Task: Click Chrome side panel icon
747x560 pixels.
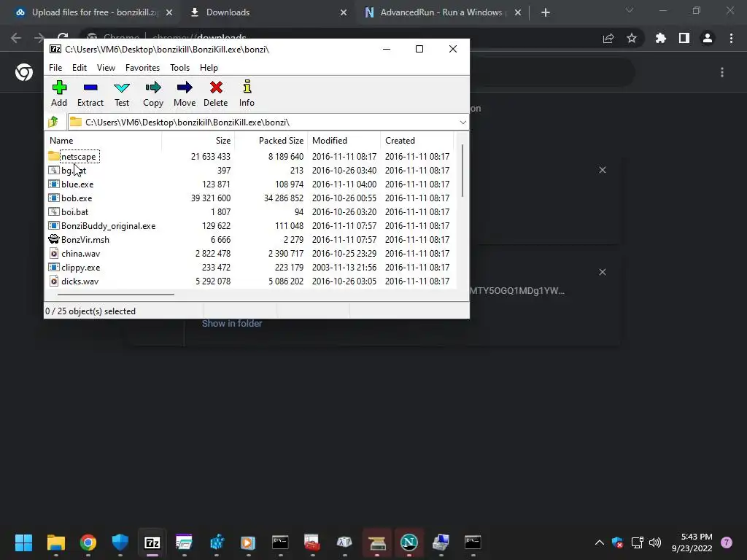Action: click(x=684, y=38)
